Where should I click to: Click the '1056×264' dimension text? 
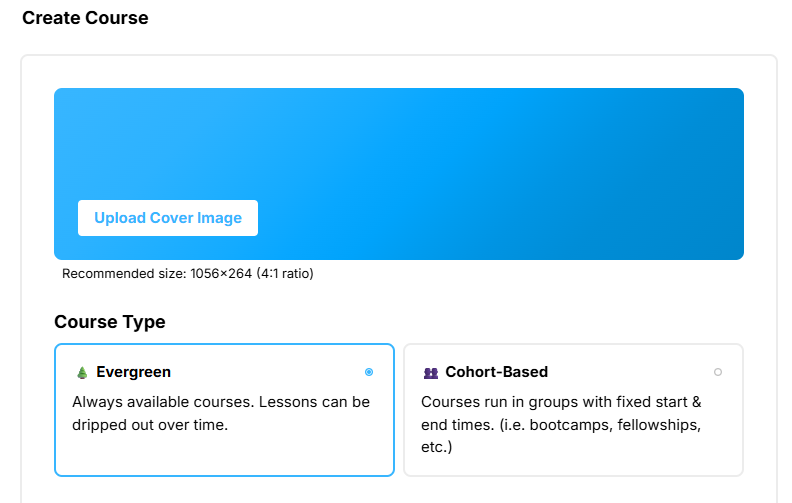pos(221,274)
